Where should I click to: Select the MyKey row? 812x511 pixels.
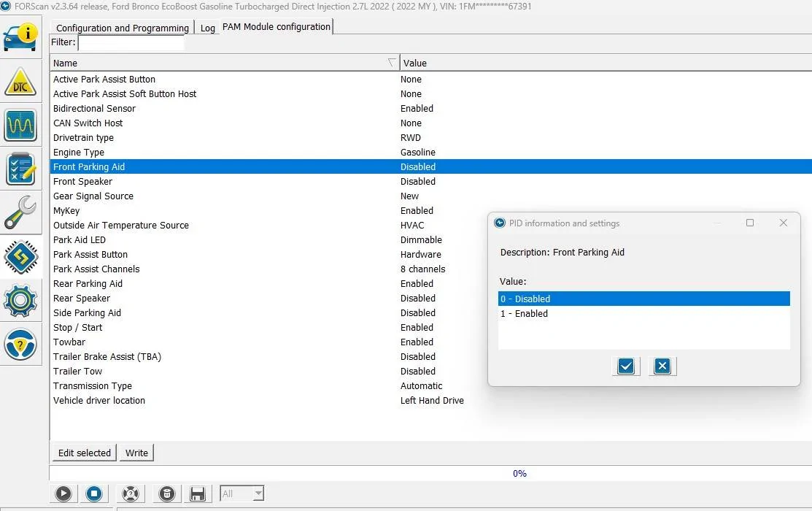pyautogui.click(x=268, y=210)
